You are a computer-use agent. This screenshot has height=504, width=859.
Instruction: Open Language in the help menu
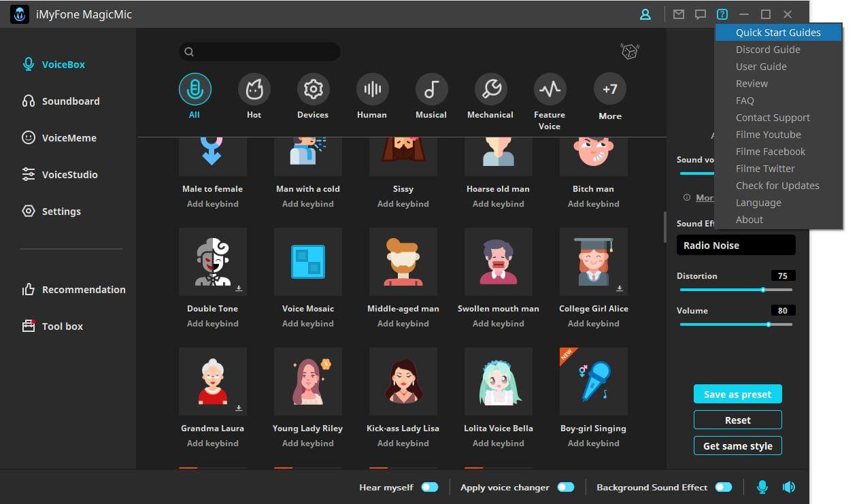coord(779,203)
